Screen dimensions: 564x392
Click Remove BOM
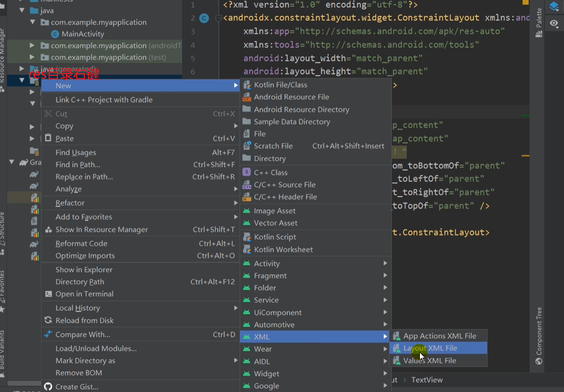click(x=140, y=373)
